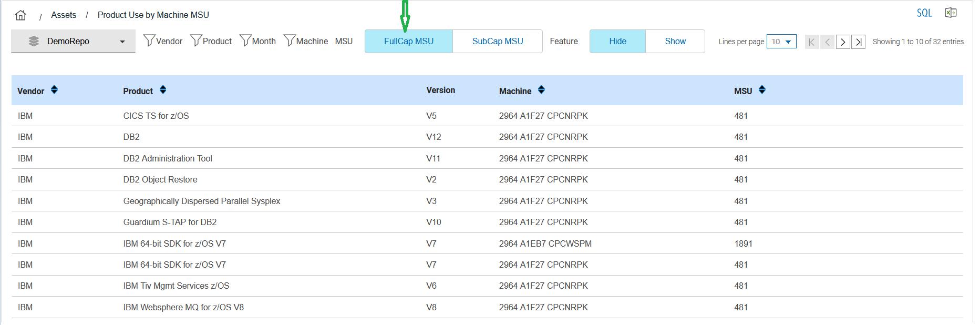980x325 pixels.
Task: Open the Machine filter
Action: tap(306, 41)
